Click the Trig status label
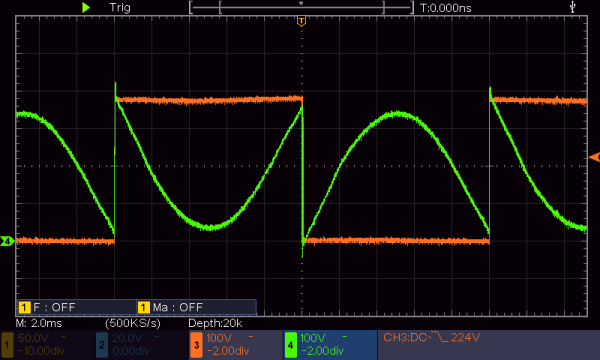 120,7
